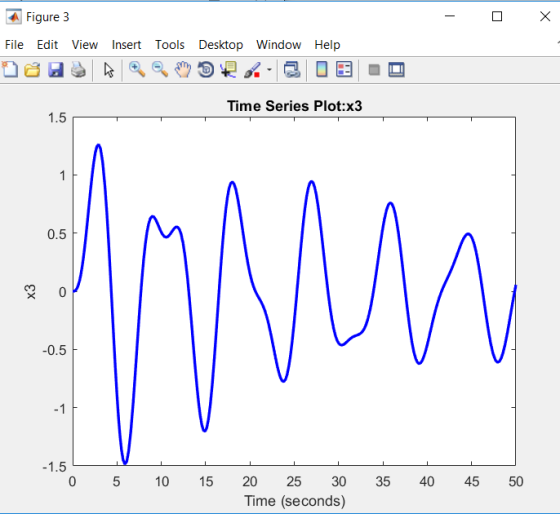
Task: Click the Hide Plot Tools icon
Action: coord(374,70)
